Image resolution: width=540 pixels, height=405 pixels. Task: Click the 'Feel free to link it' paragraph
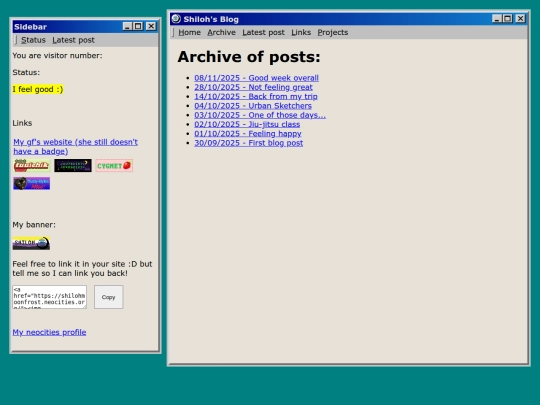click(82, 268)
